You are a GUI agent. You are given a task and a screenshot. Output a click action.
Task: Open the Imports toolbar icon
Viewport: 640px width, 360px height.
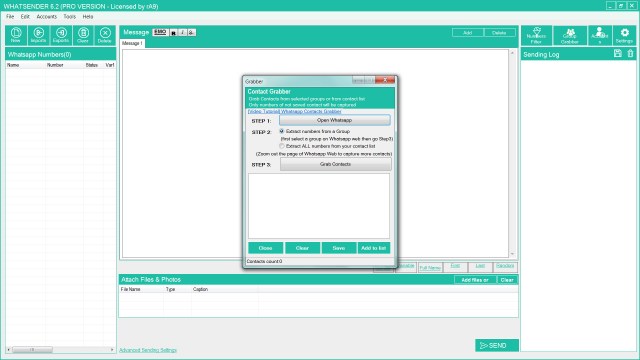click(38, 35)
